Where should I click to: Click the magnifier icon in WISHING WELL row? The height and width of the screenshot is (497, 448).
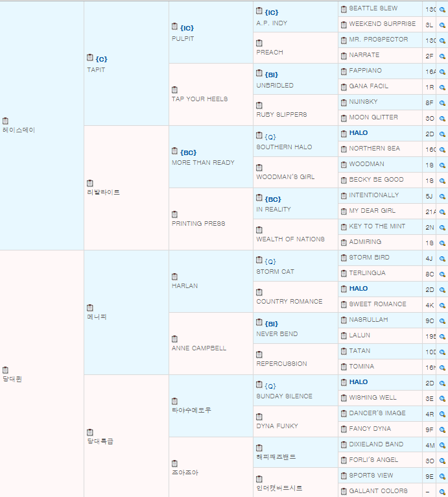[x=442, y=398]
